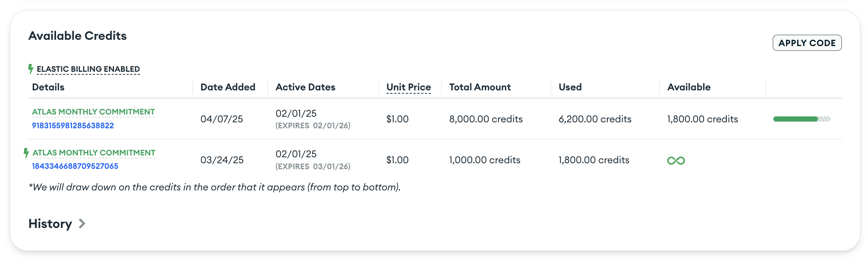Click the green infinity icon in the Available column
This screenshot has width=868, height=267.
point(676,161)
